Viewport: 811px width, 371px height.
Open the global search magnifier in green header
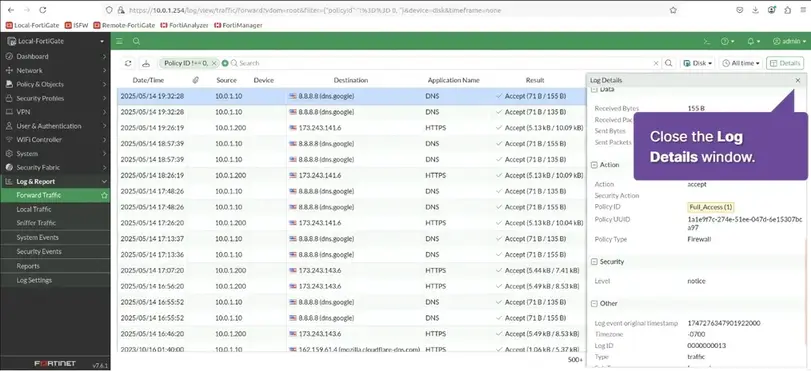pos(136,41)
